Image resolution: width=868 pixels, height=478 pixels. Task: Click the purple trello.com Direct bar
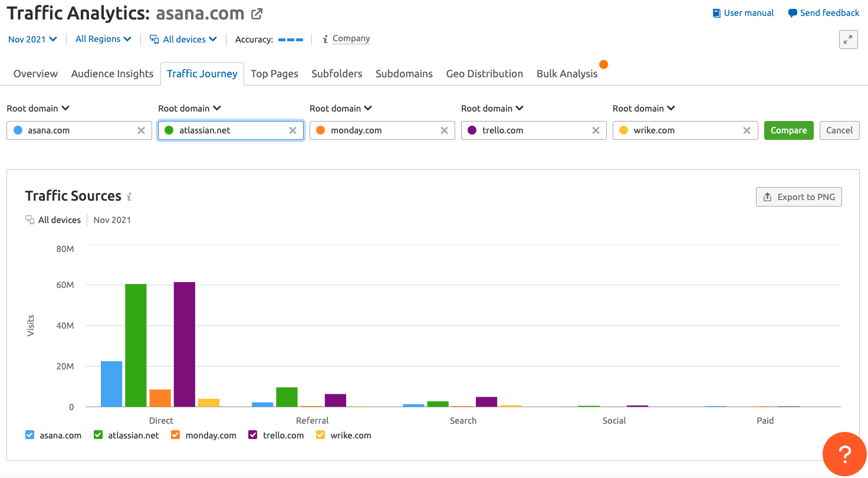185,345
